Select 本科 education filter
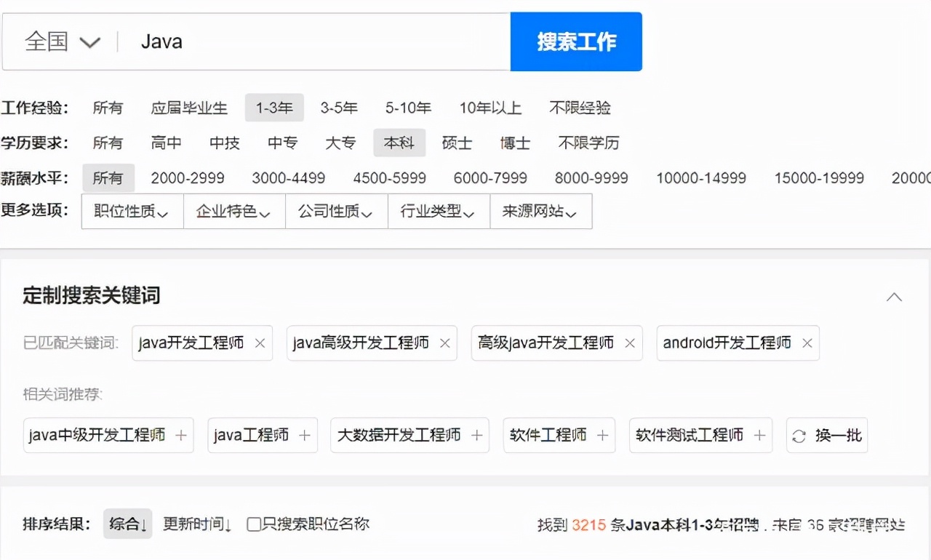The width and height of the screenshot is (931, 560). coord(399,143)
